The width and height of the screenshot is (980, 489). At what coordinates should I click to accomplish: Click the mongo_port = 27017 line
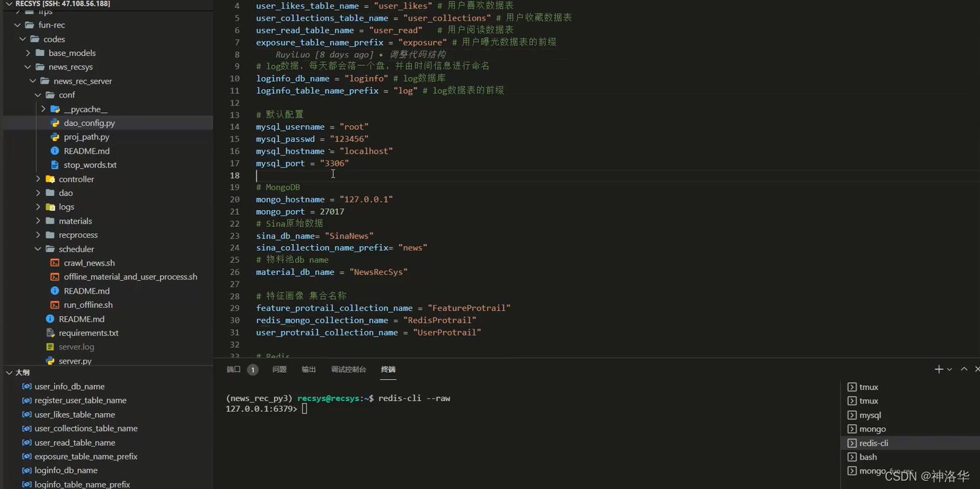pyautogui.click(x=300, y=211)
